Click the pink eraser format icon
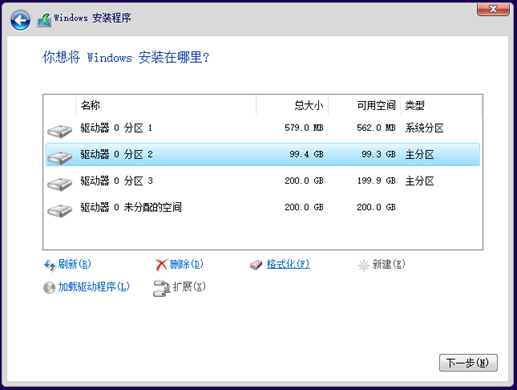 point(256,265)
